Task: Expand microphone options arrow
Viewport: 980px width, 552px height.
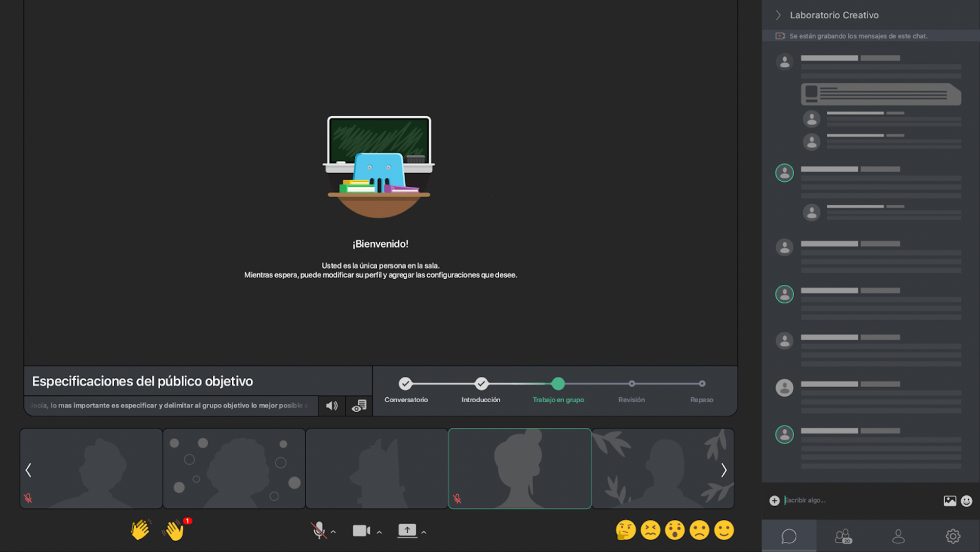Action: (333, 532)
